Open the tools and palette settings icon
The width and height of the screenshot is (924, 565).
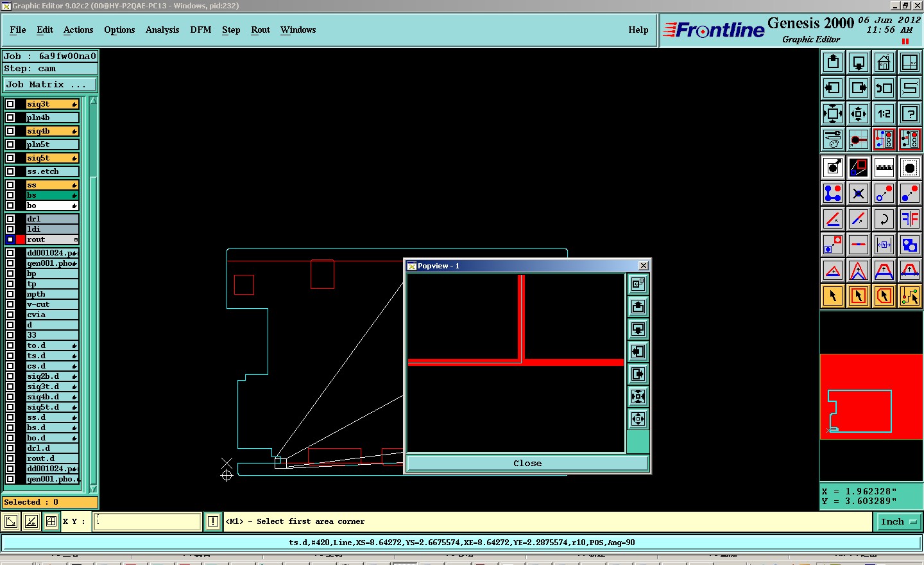833,139
